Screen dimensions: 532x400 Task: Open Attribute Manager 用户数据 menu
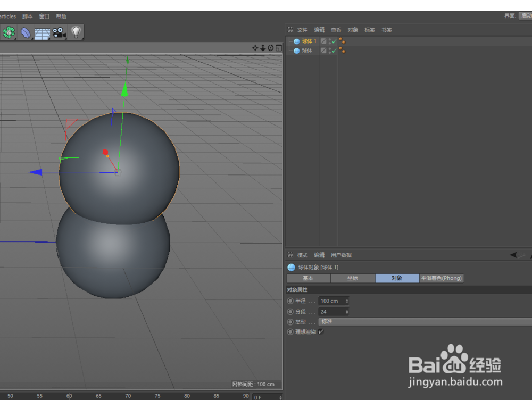pyautogui.click(x=341, y=255)
